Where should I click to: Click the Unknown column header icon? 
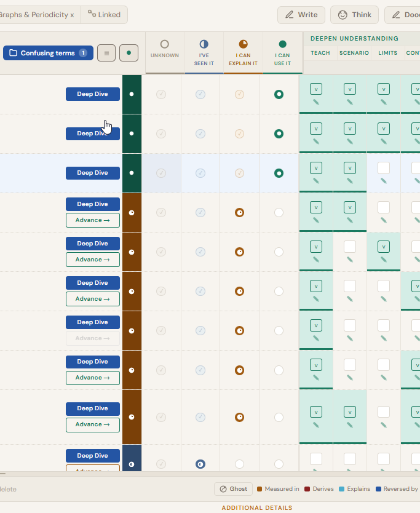(164, 44)
